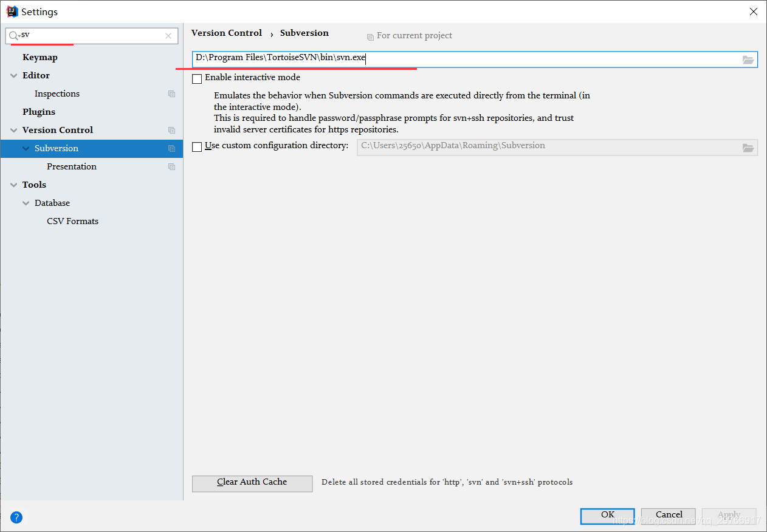The width and height of the screenshot is (767, 532).
Task: Collapse the Subversion tree node
Action: click(x=26, y=148)
